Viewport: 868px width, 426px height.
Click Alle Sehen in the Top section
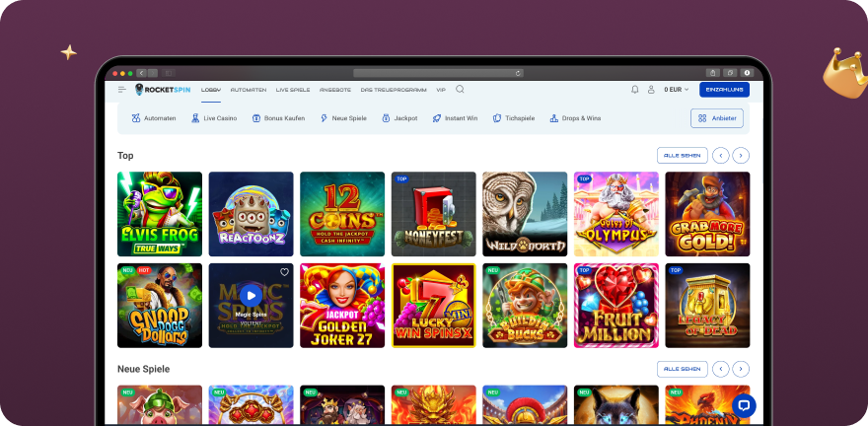(682, 155)
